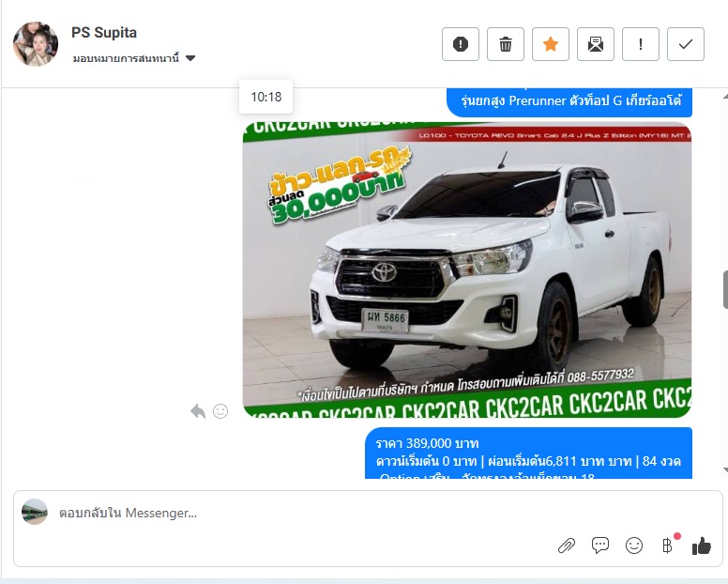Open PS Supita's profile picture
Image resolution: width=728 pixels, height=584 pixels.
click(36, 44)
